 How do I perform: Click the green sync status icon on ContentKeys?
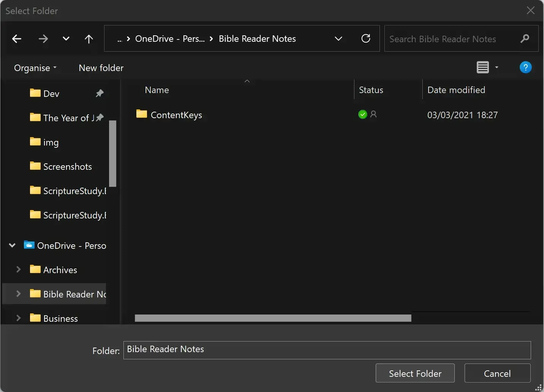click(362, 114)
